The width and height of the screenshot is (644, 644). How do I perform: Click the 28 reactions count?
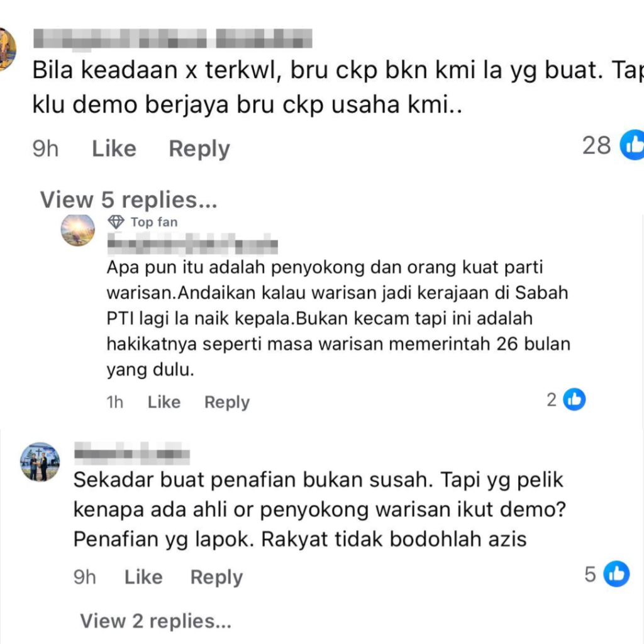pyautogui.click(x=596, y=145)
